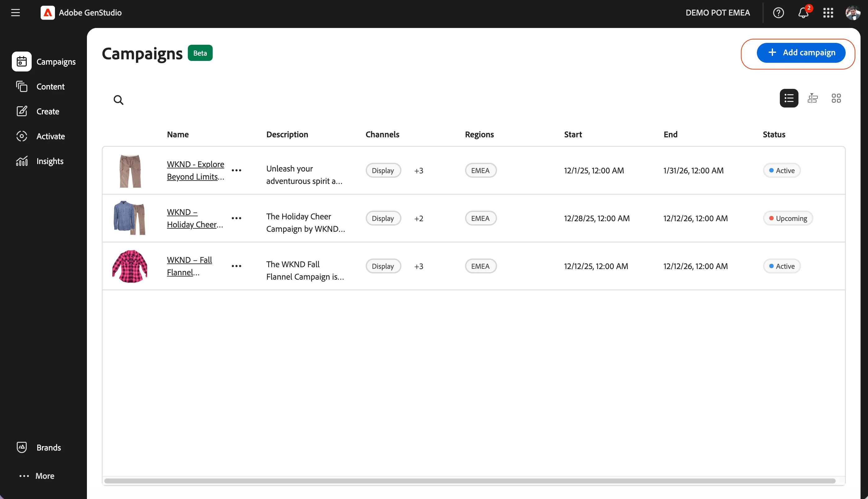The height and width of the screenshot is (499, 868).
Task: Click end date 1/31/26, 12:00 AM
Action: [693, 170]
